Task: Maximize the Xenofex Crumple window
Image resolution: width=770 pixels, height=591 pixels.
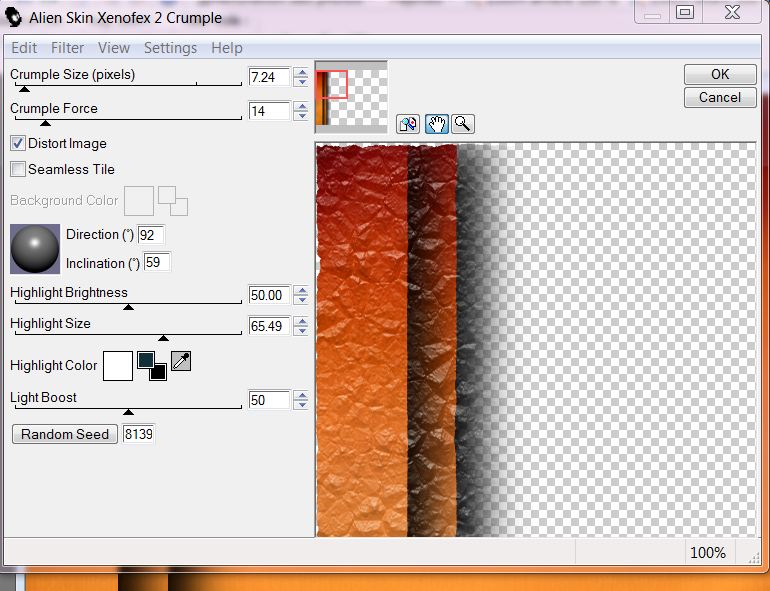Action: coord(685,12)
